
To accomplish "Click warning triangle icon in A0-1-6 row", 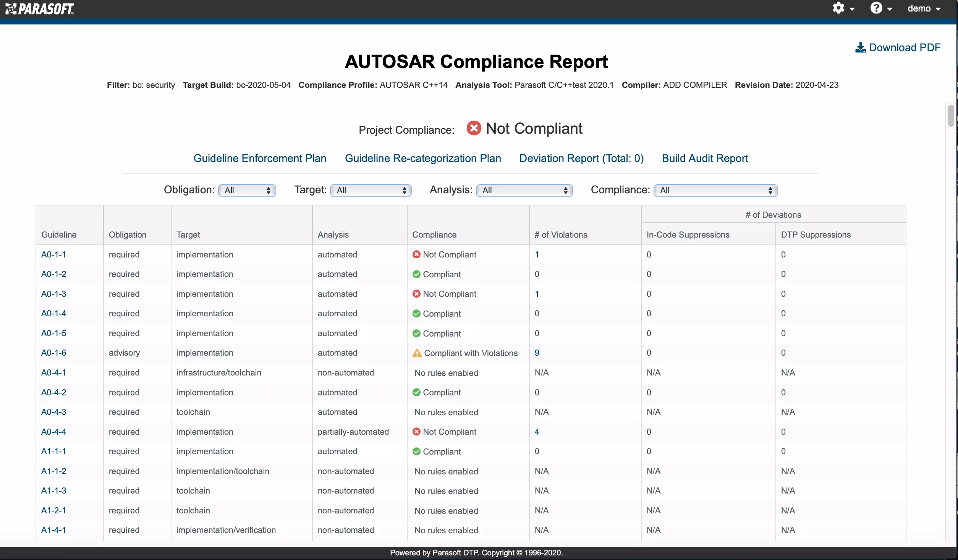I will (417, 353).
